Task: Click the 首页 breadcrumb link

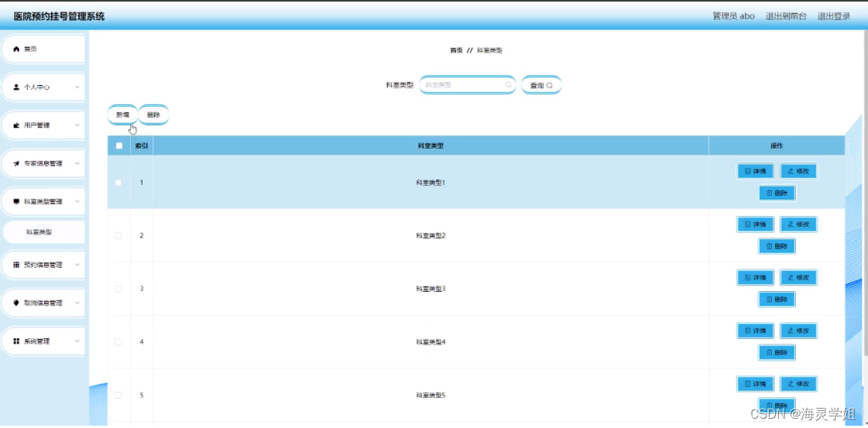Action: (456, 50)
